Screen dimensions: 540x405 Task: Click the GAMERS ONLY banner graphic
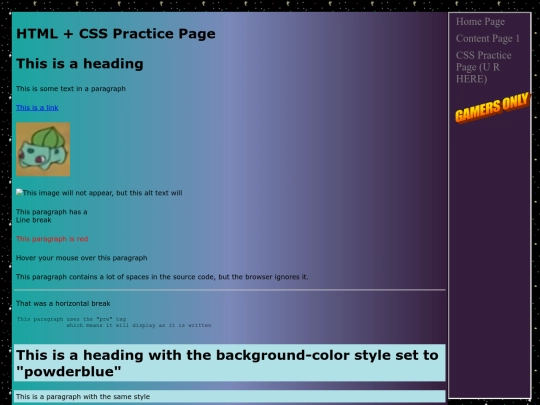[492, 107]
